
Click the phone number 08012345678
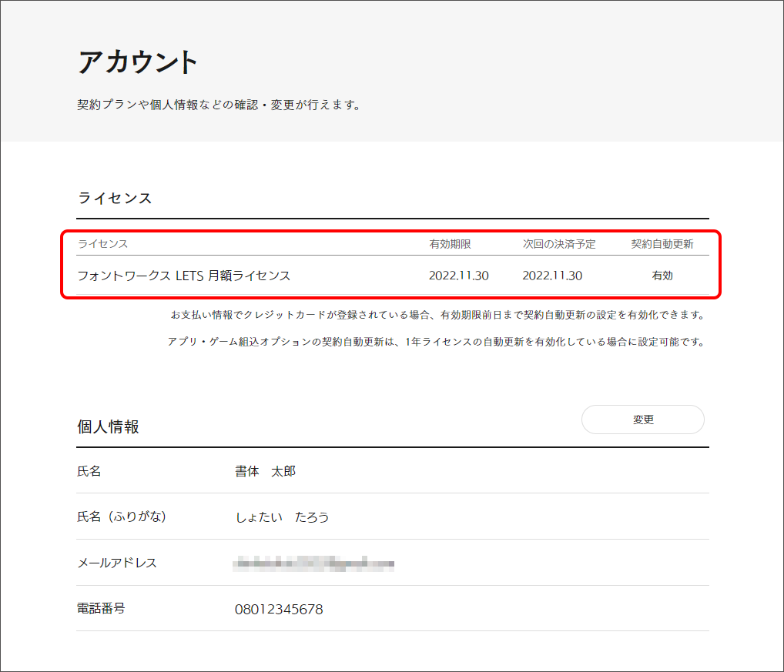[279, 610]
